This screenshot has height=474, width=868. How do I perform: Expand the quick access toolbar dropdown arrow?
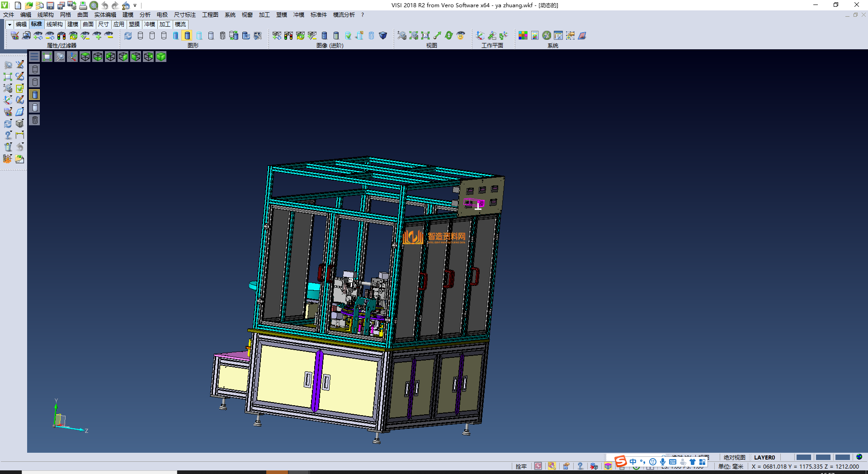(x=135, y=6)
